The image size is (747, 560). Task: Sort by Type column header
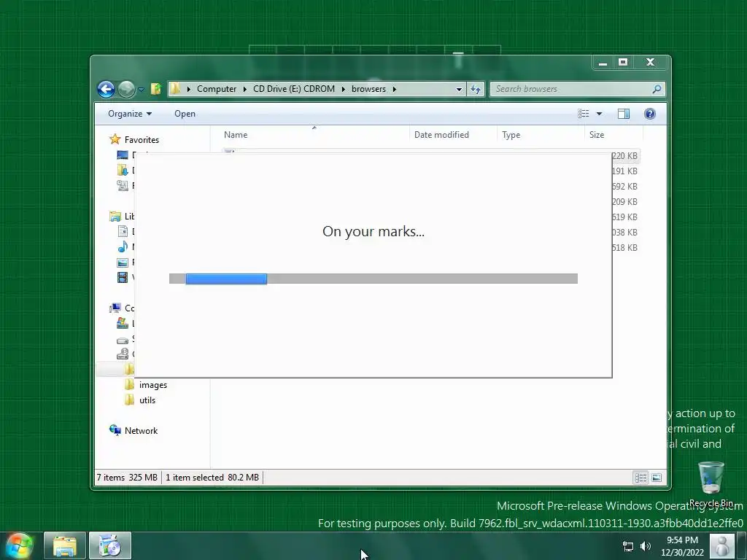[541, 135]
